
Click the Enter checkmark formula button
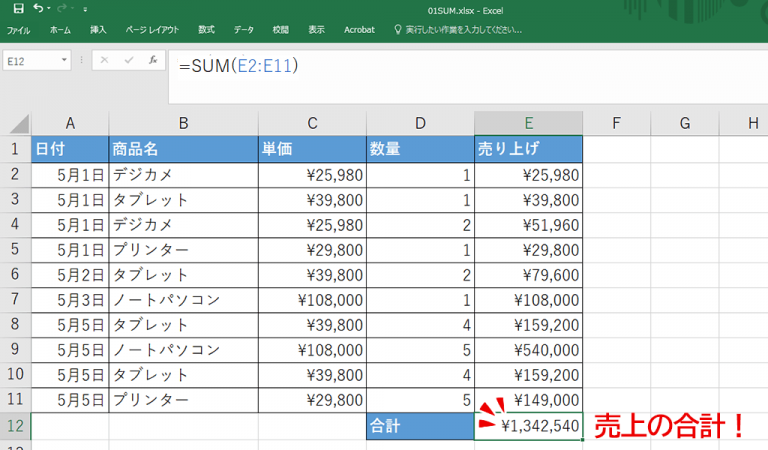tap(129, 60)
